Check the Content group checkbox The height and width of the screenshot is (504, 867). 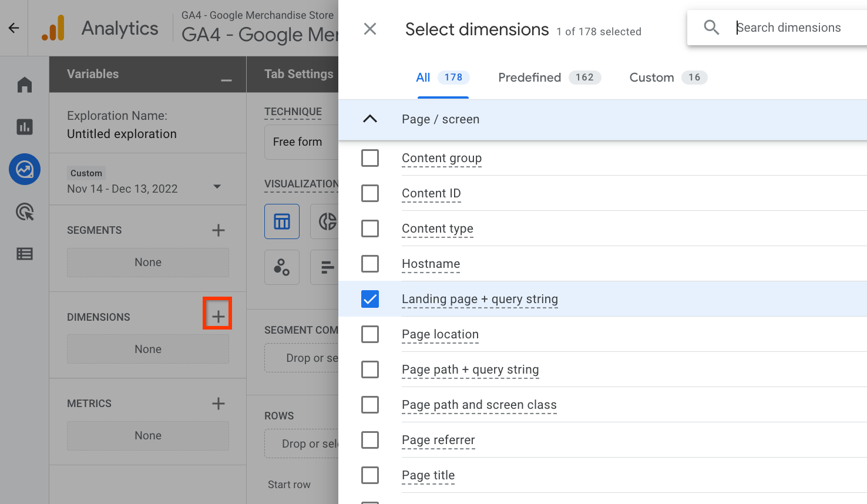coord(370,158)
